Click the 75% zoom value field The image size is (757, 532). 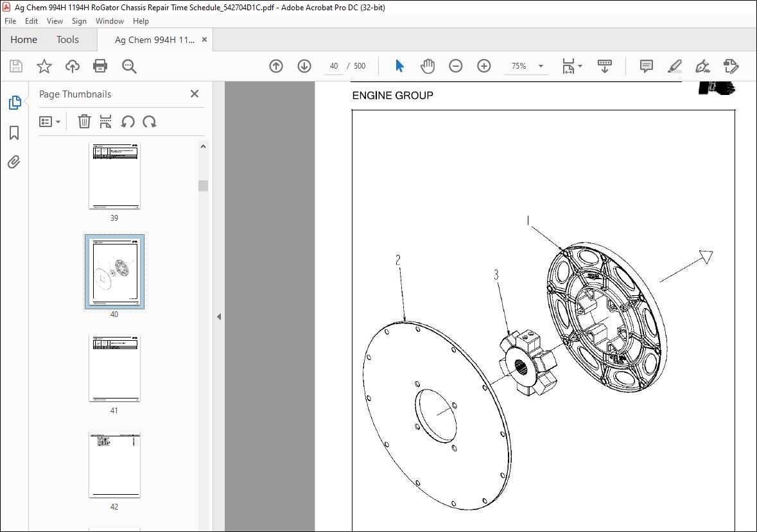(519, 66)
